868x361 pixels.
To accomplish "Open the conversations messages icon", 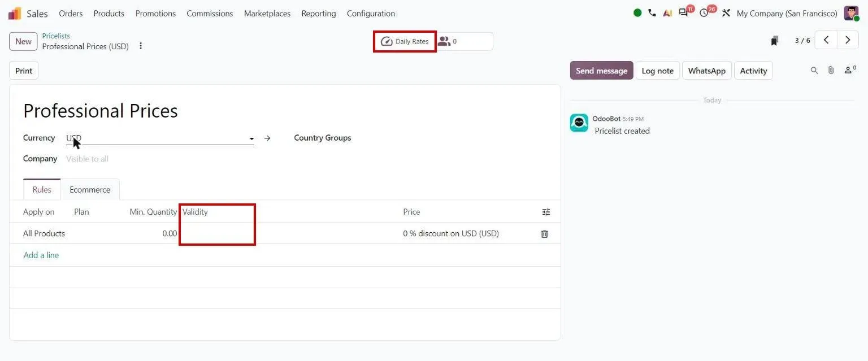I will tap(684, 13).
